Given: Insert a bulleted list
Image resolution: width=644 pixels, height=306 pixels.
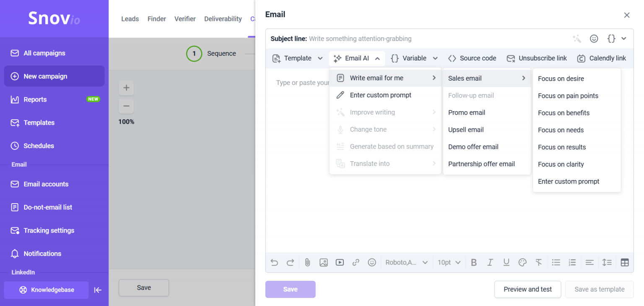Looking at the screenshot, I should [556, 262].
